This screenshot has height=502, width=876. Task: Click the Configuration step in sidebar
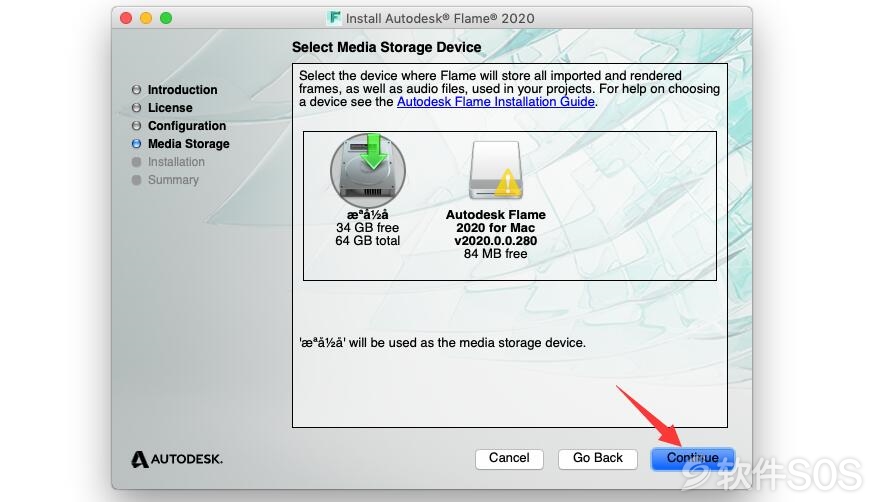(x=187, y=126)
